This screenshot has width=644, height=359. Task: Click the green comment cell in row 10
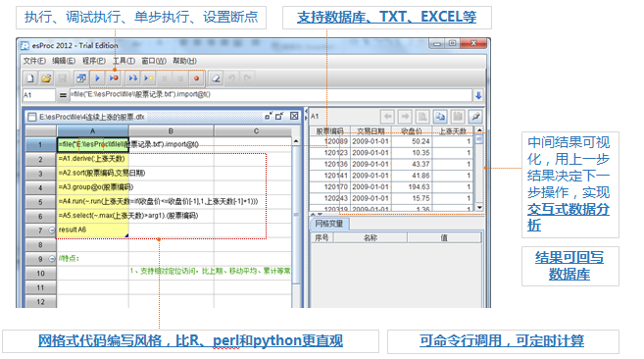171,273
